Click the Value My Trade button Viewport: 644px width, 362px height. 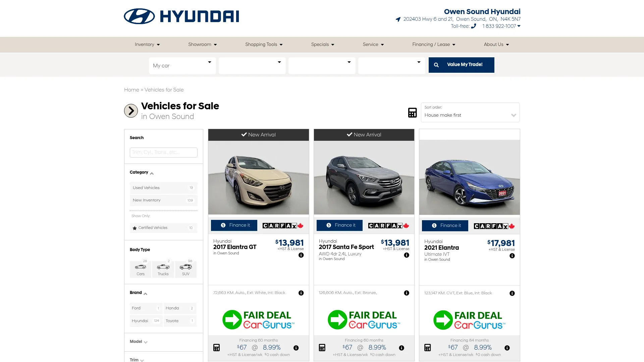(x=462, y=65)
